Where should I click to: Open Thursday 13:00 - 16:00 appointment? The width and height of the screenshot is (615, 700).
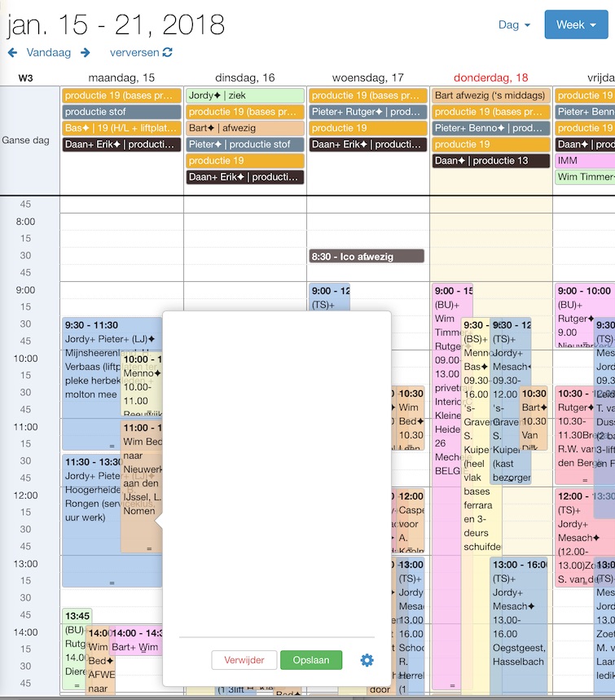point(519,625)
